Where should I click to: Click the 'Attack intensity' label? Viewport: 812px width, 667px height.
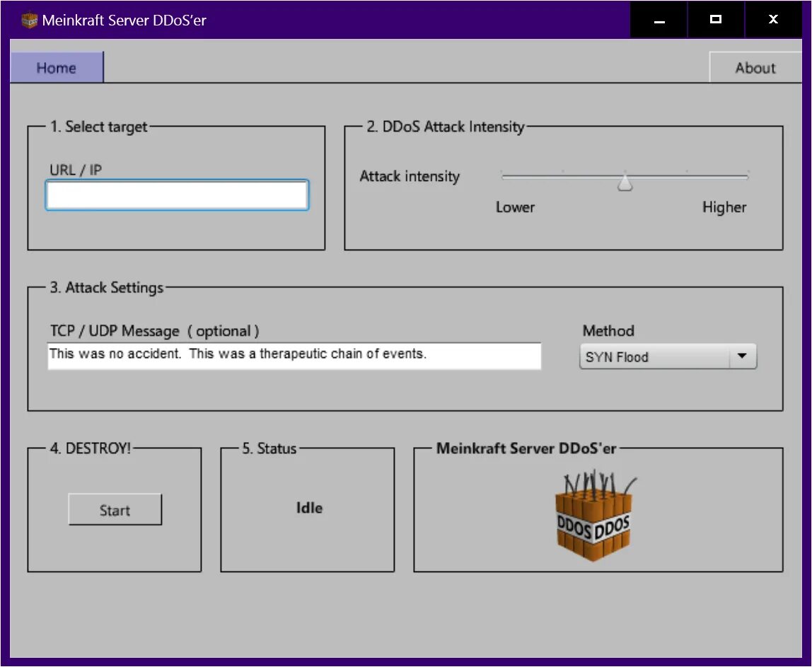(410, 177)
